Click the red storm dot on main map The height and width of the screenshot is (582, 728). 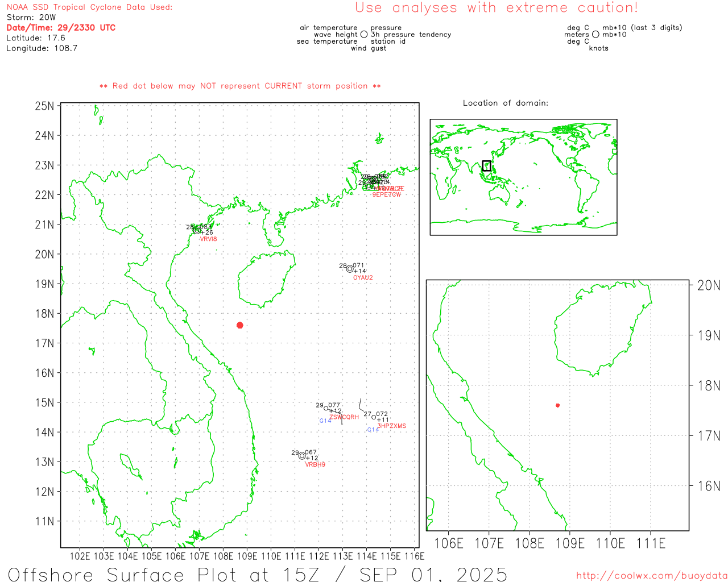[x=240, y=325]
